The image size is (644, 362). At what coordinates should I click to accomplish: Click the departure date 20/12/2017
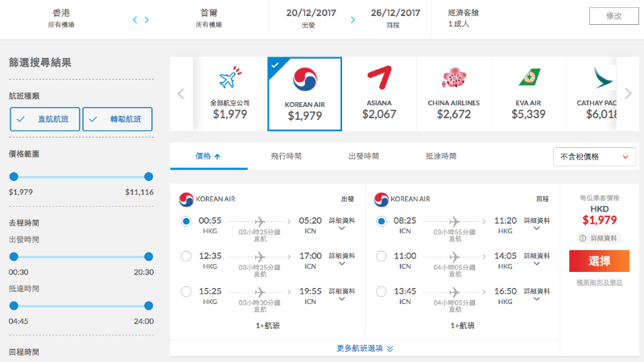tap(311, 19)
